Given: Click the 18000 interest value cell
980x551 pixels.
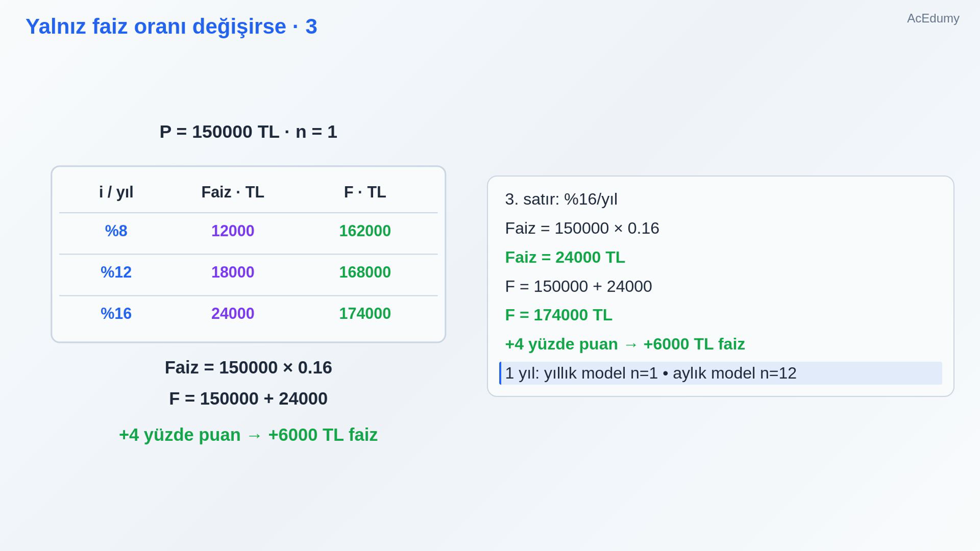Looking at the screenshot, I should pos(233,272).
